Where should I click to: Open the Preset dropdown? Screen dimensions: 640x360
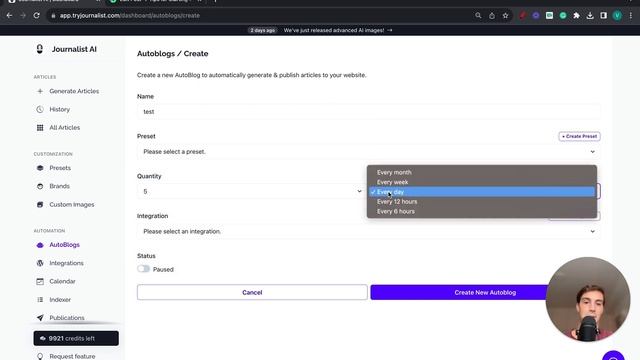pos(369,152)
